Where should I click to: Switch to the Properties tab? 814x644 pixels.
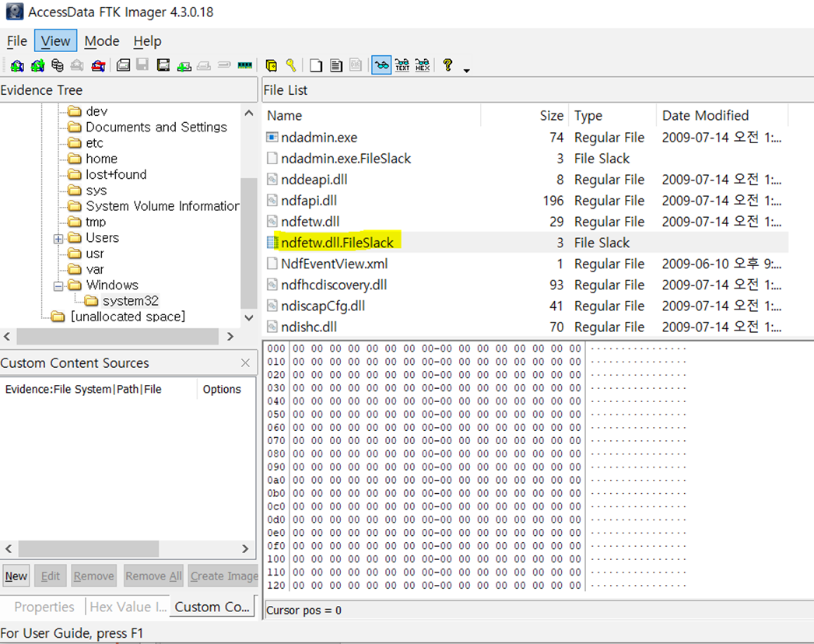click(x=44, y=607)
